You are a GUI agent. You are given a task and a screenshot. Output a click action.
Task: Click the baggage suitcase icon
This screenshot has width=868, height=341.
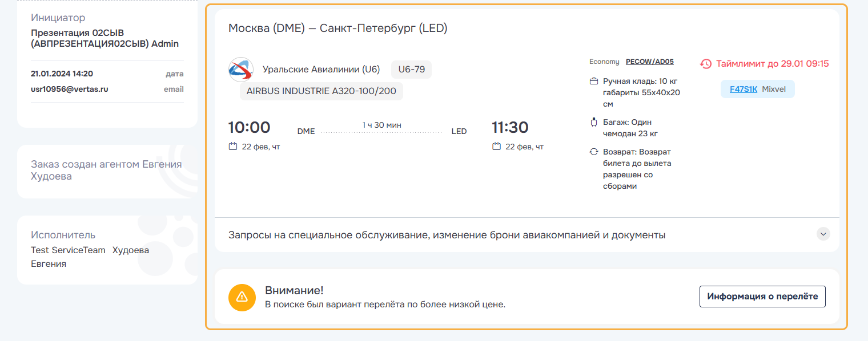(593, 122)
